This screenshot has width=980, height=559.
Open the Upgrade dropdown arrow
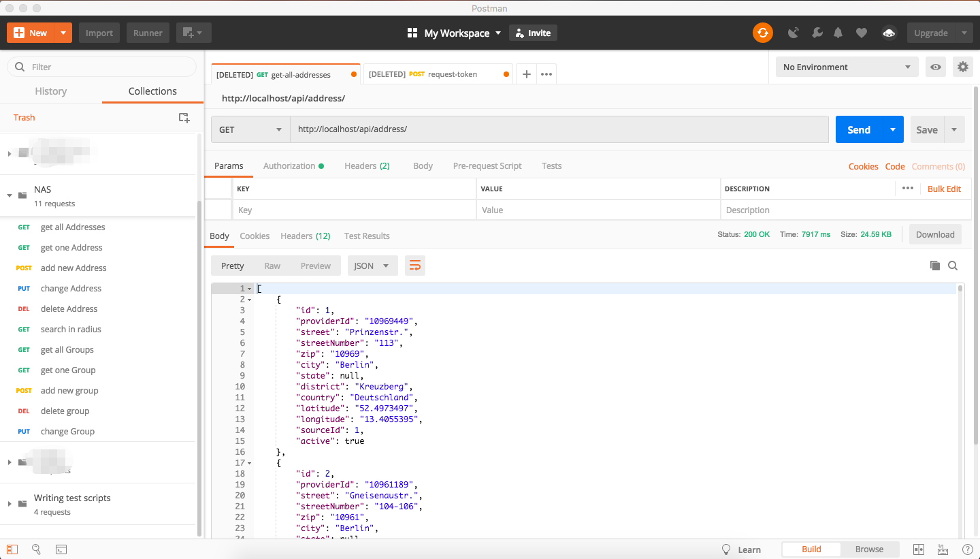964,33
